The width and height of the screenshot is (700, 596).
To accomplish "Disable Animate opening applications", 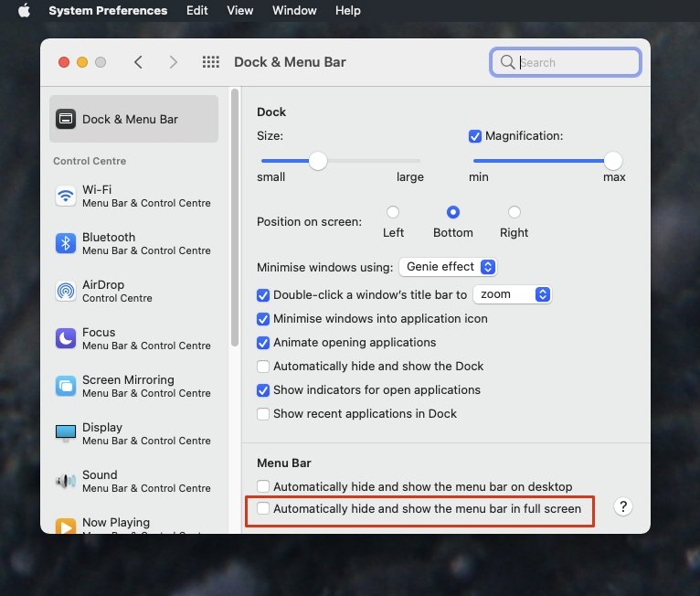I will tap(263, 343).
